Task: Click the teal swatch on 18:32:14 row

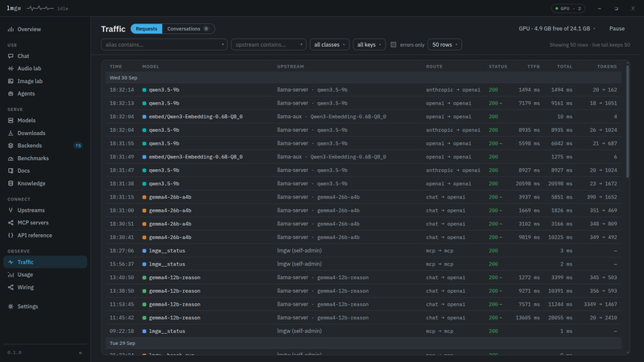Action: pyautogui.click(x=144, y=90)
